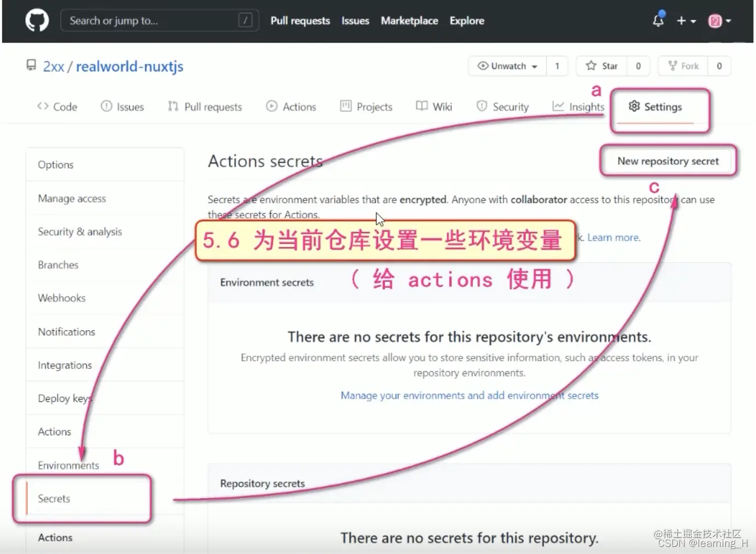This screenshot has height=554, width=756.
Task: Open Issues in top navigation bar
Action: coord(356,21)
